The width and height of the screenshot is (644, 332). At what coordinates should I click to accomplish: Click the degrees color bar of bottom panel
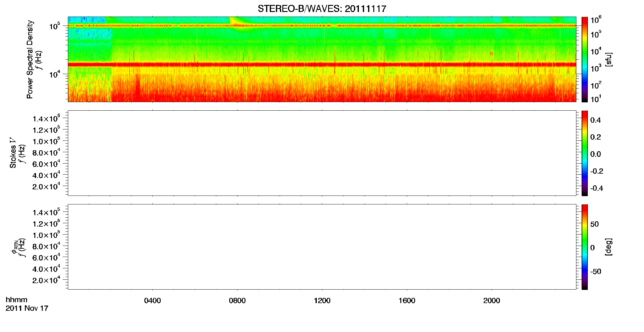585,247
